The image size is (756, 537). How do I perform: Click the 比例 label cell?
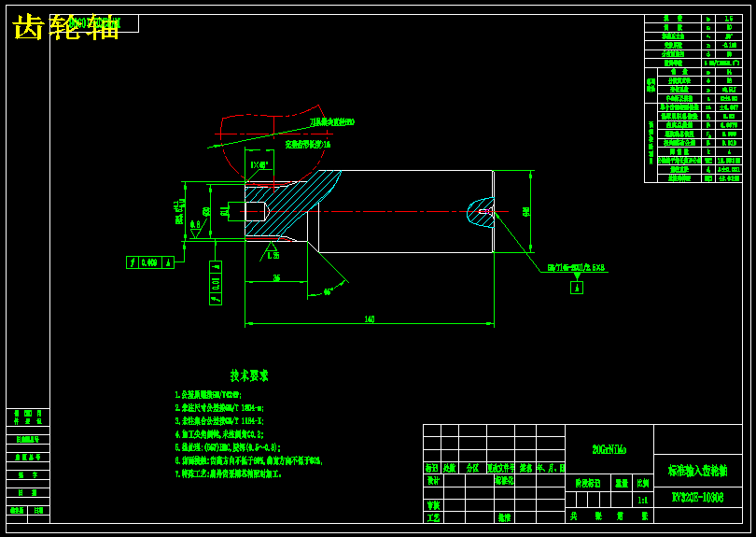pyautogui.click(x=643, y=483)
